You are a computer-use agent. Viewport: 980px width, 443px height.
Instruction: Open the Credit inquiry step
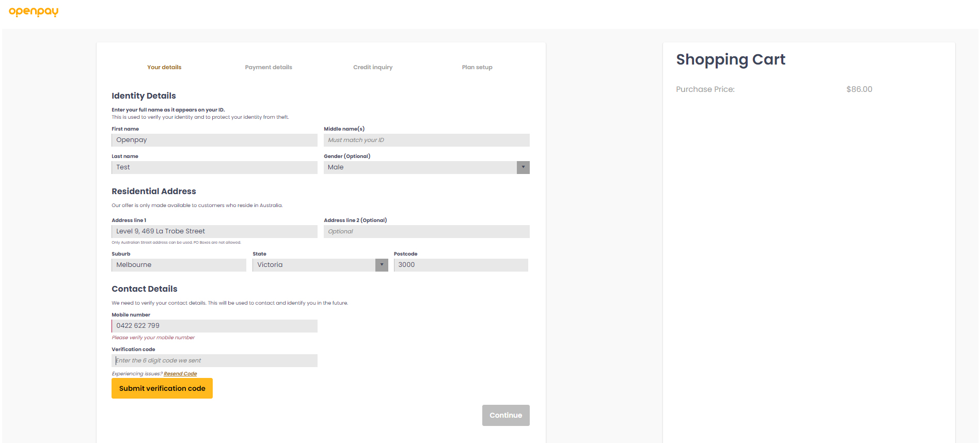pyautogui.click(x=373, y=67)
